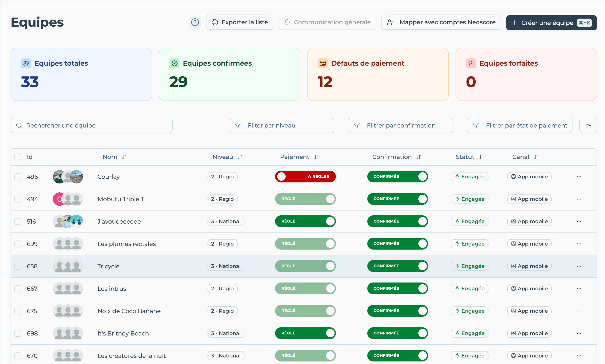Click the Equipes confirmées badge icon
The width and height of the screenshot is (605, 364).
[174, 63]
